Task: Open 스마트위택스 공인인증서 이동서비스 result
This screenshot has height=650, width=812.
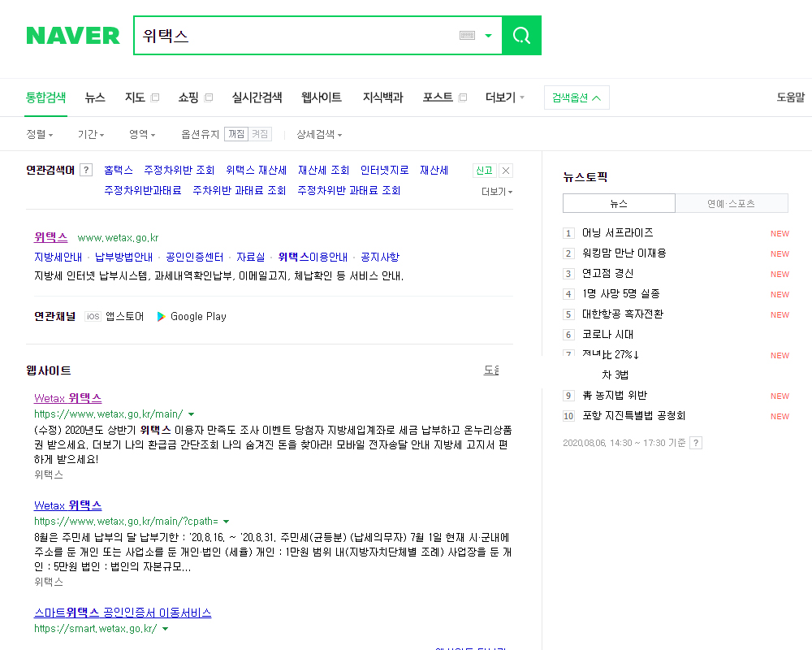Action: click(123, 613)
